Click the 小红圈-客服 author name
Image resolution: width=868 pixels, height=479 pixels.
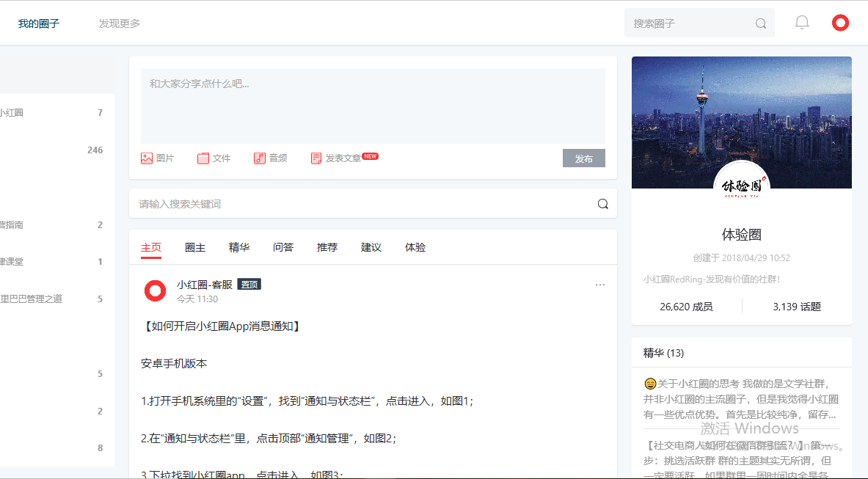204,285
